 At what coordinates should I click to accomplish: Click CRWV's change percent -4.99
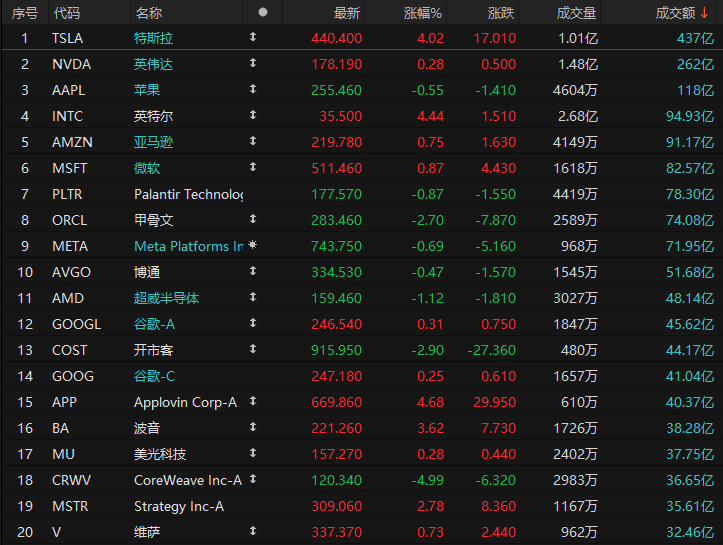pyautogui.click(x=427, y=480)
